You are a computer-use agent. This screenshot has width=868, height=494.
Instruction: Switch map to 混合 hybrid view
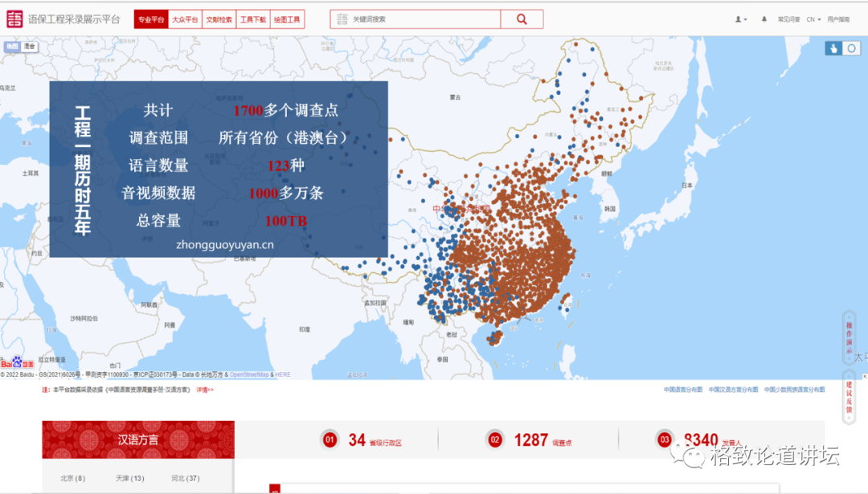coord(30,47)
